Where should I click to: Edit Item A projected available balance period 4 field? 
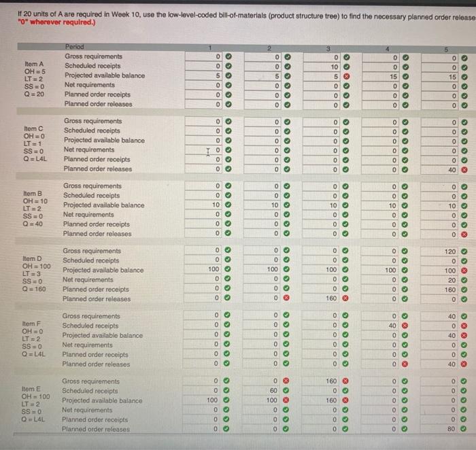(x=380, y=77)
